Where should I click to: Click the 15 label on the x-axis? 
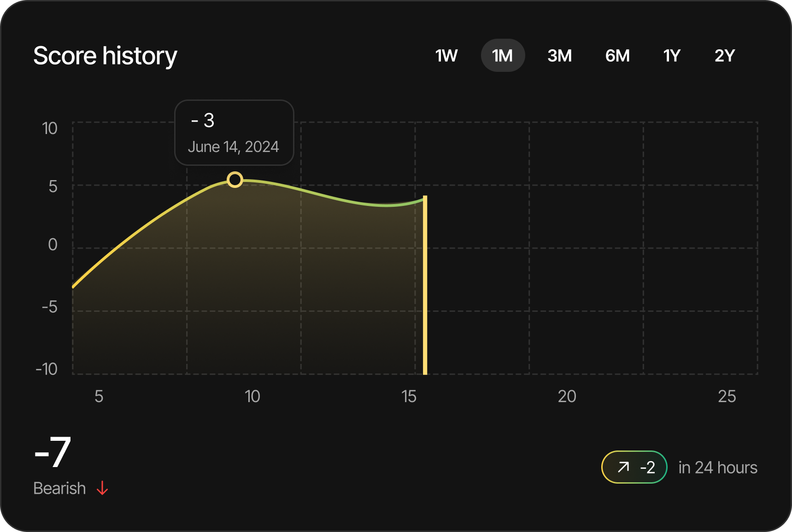[408, 397]
